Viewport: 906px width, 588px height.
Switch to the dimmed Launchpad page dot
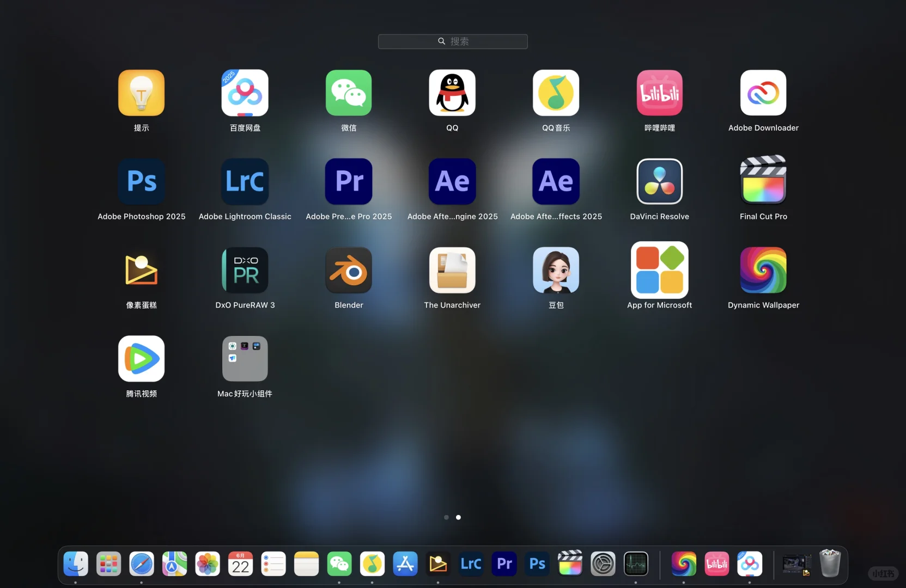(x=446, y=517)
